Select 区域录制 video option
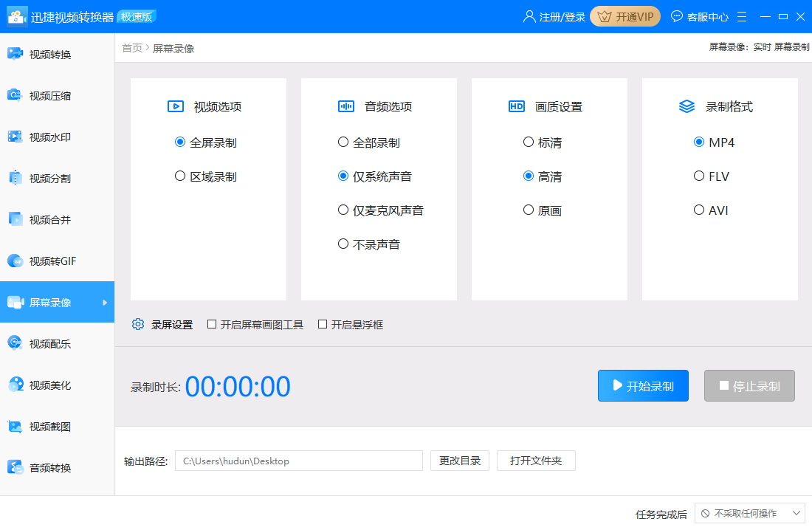 (179, 176)
